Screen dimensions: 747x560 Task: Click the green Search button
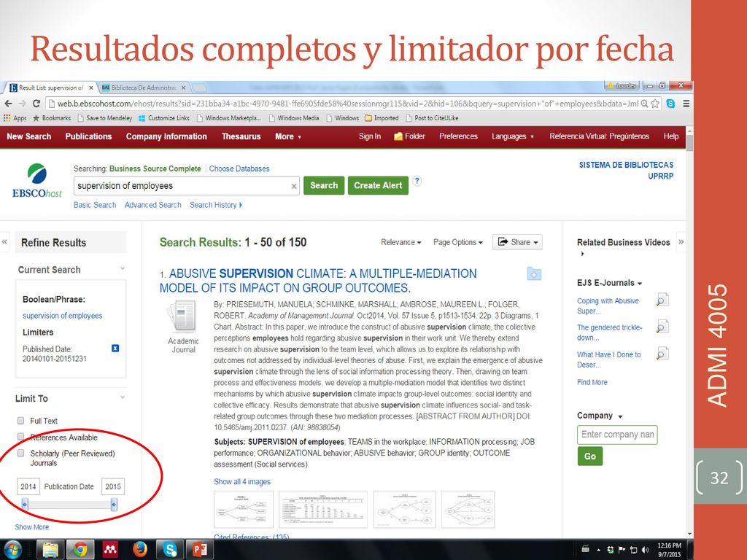tap(324, 186)
